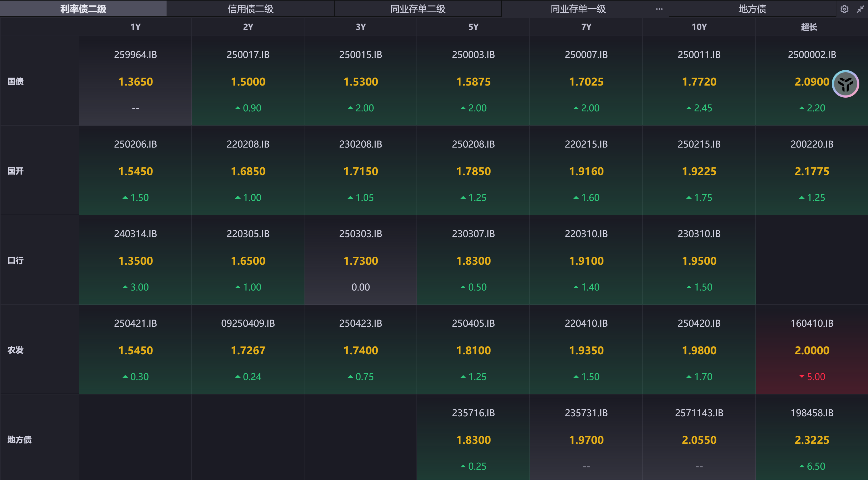The width and height of the screenshot is (868, 480).
Task: Click the collapse window arrows icon
Action: click(x=860, y=9)
